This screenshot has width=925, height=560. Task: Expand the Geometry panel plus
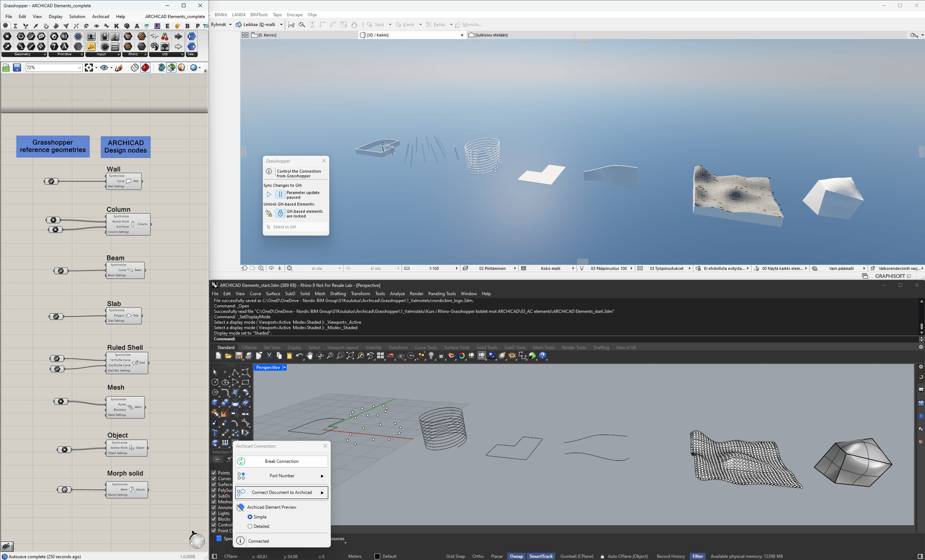point(45,55)
